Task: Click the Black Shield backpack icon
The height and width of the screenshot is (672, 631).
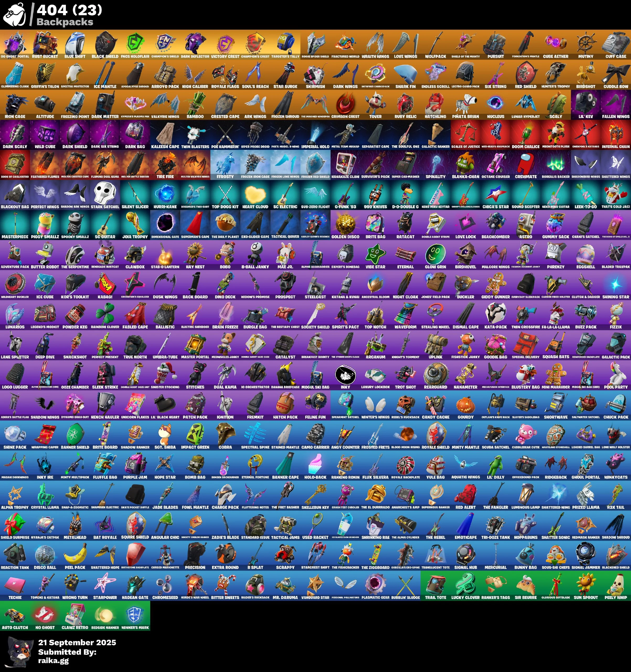Action: click(105, 43)
